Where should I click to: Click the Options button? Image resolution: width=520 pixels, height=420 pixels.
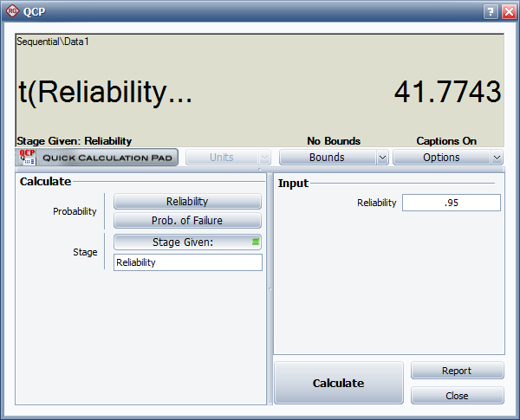tap(441, 158)
